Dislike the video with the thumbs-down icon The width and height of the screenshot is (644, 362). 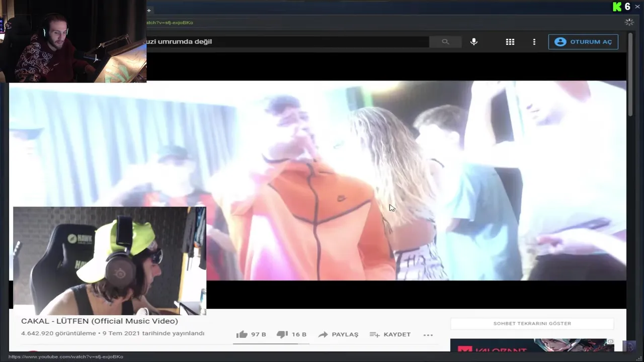(282, 334)
